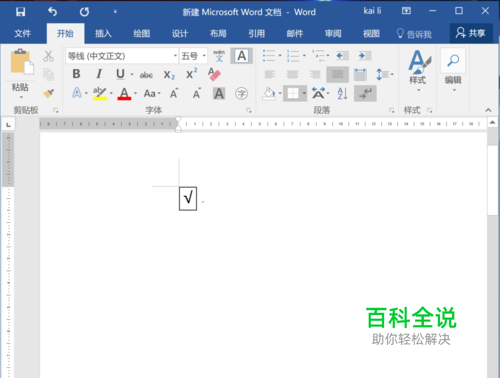The width and height of the screenshot is (500, 378).
Task: Open Quick Access Toolbar customize arrow
Action: (115, 12)
